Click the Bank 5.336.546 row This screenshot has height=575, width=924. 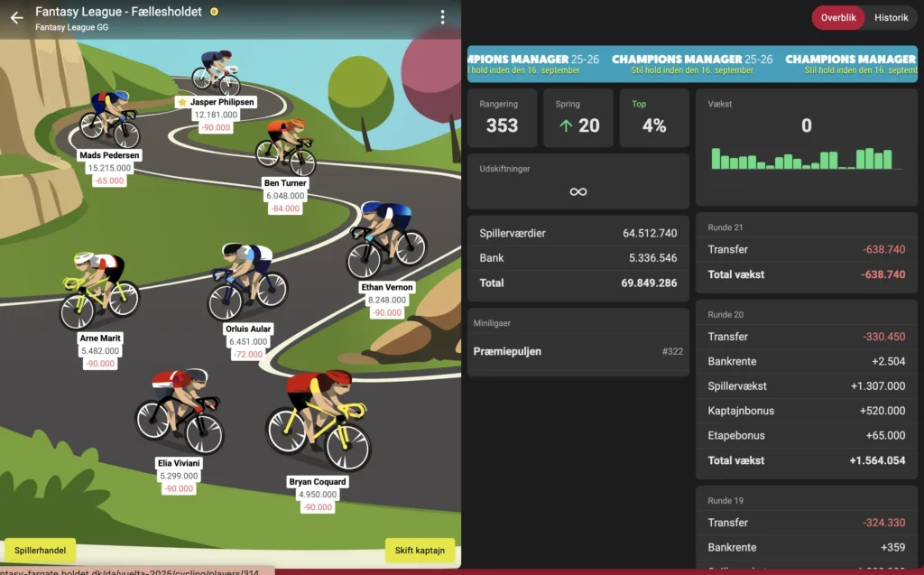578,258
